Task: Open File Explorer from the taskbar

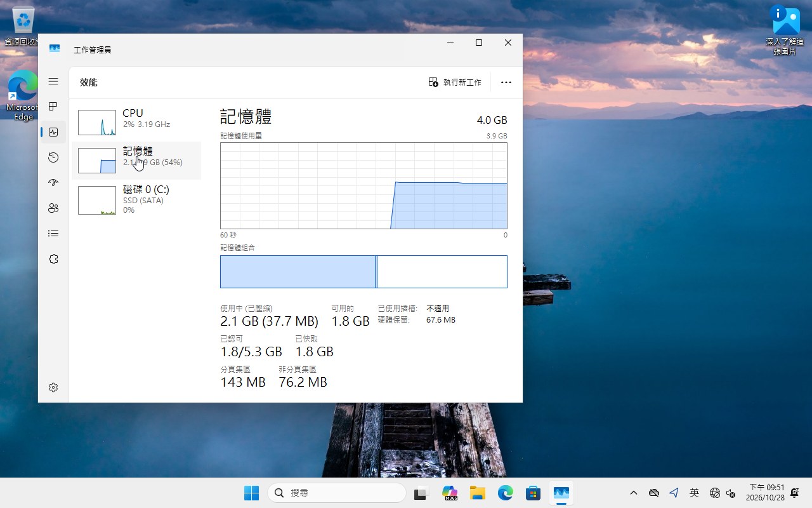Action: click(477, 493)
